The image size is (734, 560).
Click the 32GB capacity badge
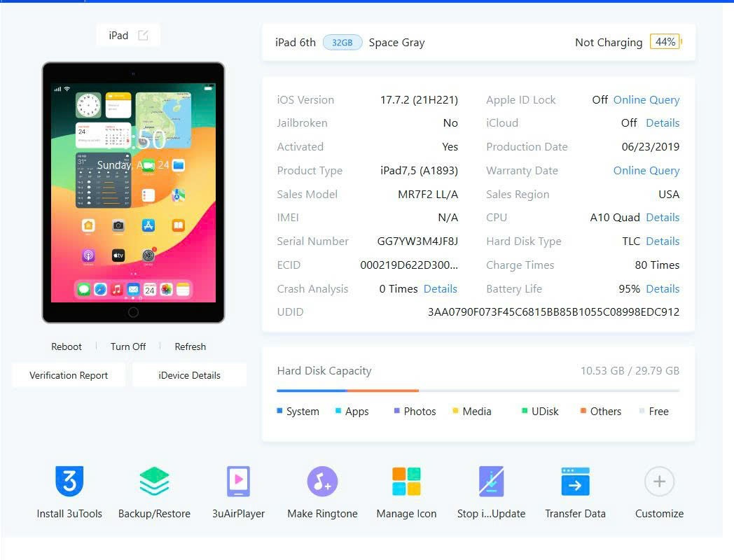coord(342,43)
